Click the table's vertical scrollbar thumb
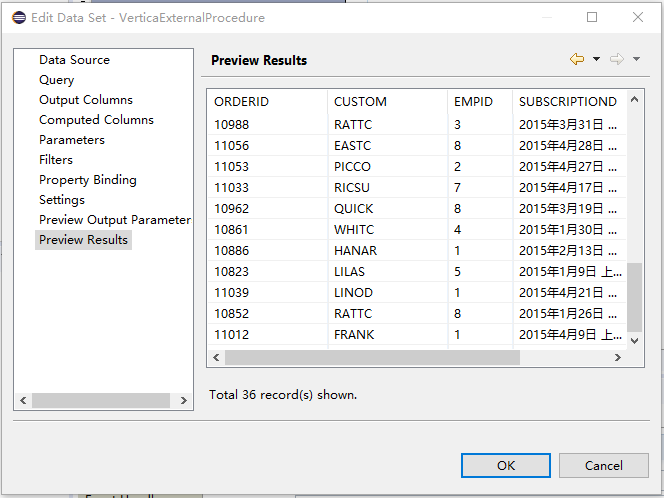 click(x=634, y=295)
